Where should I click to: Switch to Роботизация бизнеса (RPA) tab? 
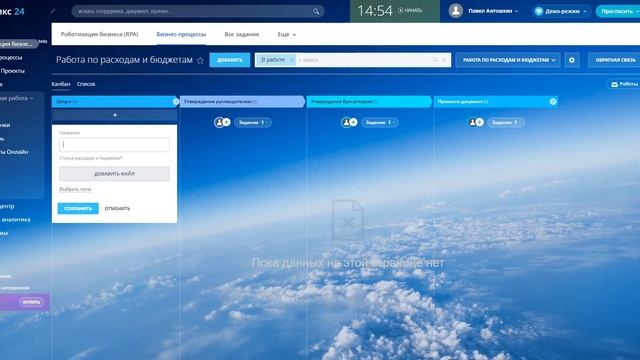click(99, 34)
